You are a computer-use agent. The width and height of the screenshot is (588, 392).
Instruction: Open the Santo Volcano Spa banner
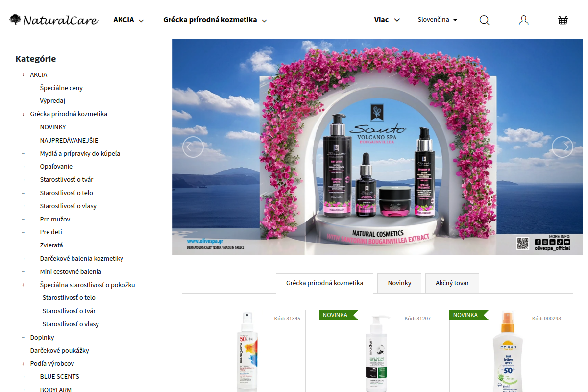[x=378, y=147]
